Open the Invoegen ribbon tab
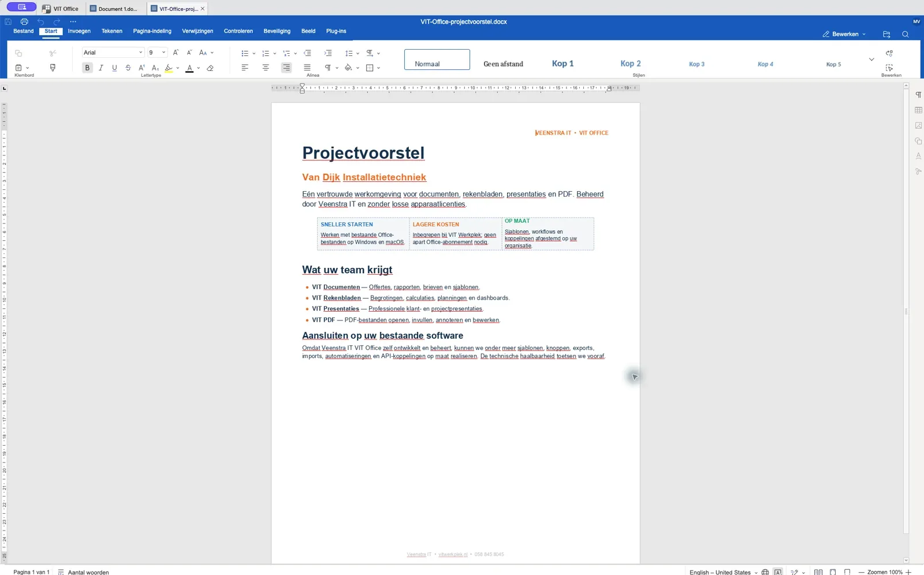Viewport: 924px width, 575px height. click(79, 31)
